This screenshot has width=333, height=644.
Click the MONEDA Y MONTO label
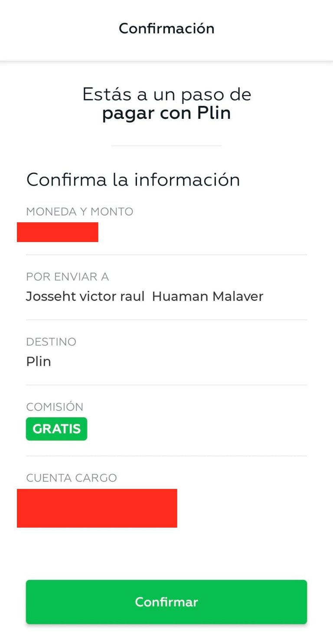[79, 212]
